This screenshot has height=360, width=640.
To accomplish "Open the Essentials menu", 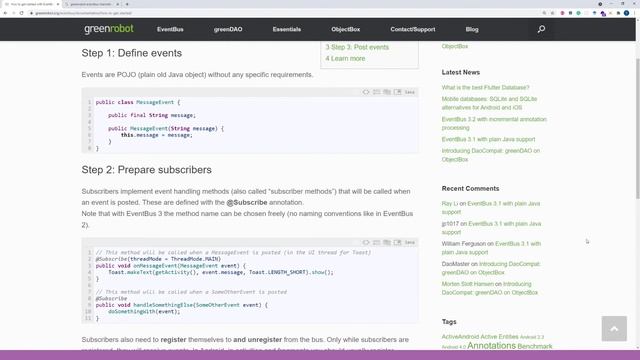I will 287,29.
